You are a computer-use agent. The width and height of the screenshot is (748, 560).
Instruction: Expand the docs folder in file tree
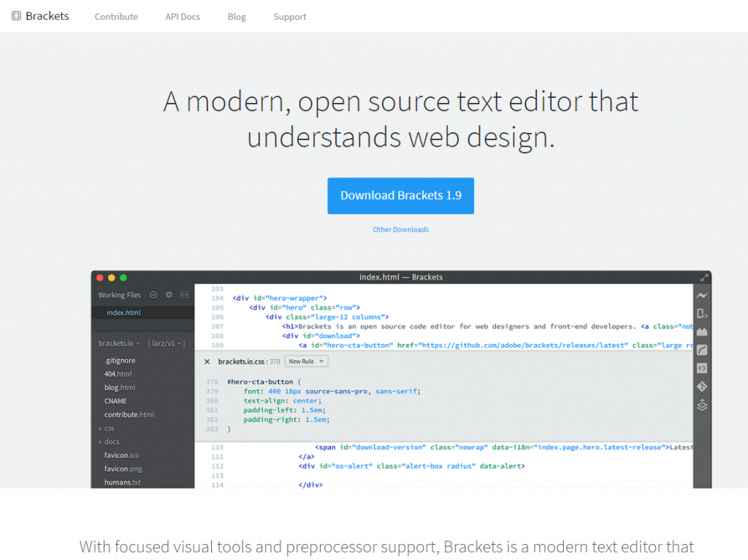click(111, 442)
